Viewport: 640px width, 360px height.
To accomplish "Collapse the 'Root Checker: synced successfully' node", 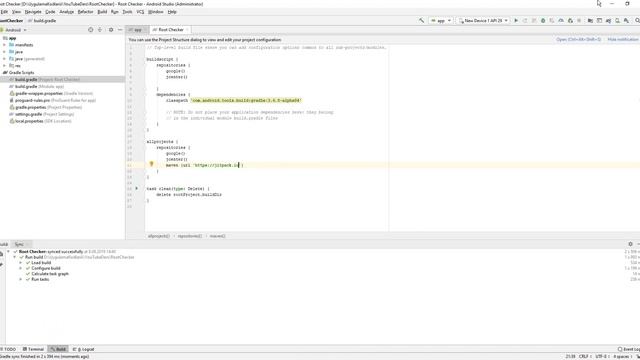I will coord(9,252).
